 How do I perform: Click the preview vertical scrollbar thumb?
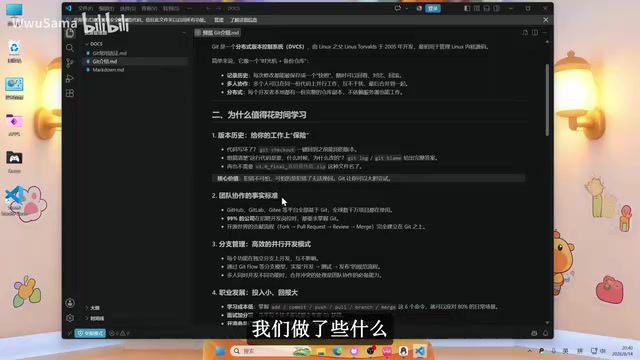(547, 100)
